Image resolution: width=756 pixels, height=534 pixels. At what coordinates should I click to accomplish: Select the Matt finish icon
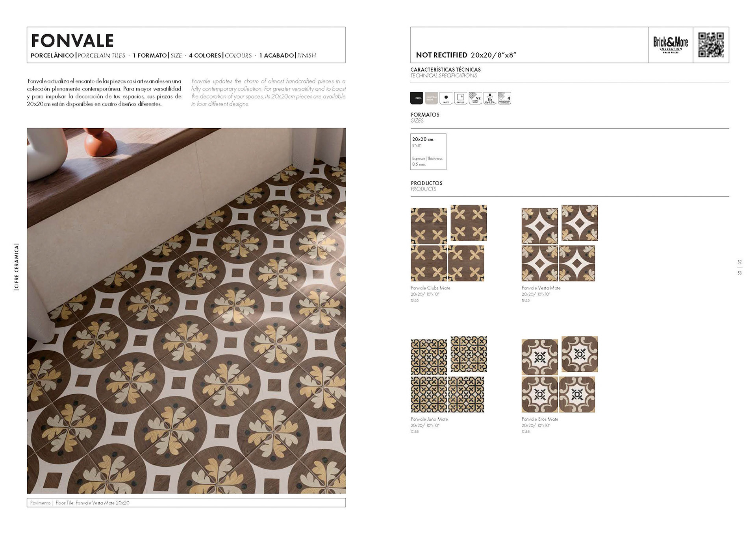coord(446,98)
